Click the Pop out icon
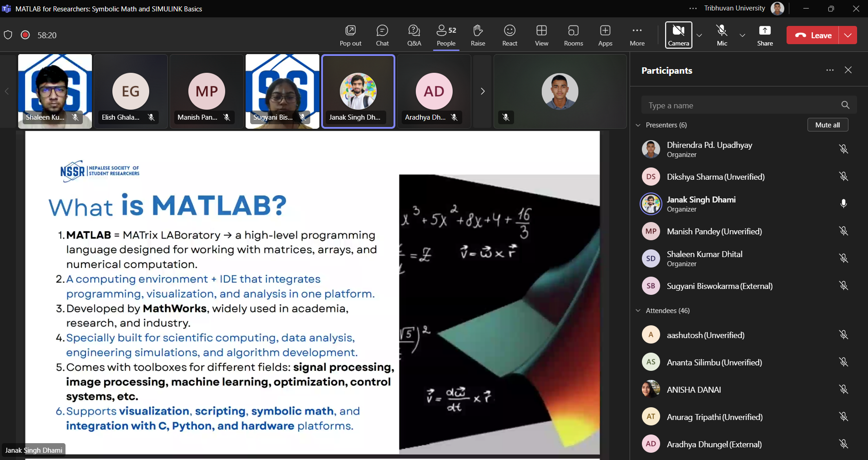The image size is (868, 460). pyautogui.click(x=350, y=35)
